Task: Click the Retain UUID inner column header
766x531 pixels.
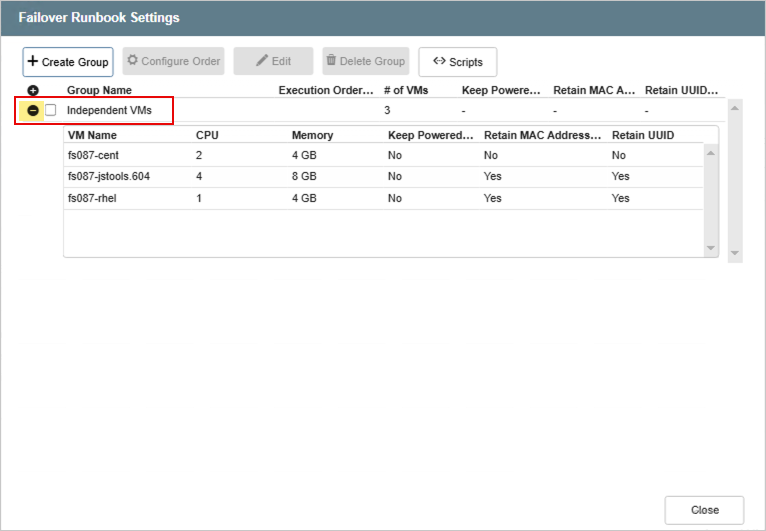Action: coord(643,135)
